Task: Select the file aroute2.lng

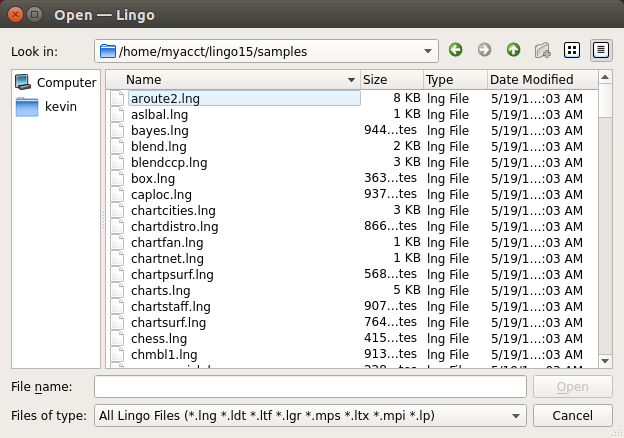Action: pos(166,99)
